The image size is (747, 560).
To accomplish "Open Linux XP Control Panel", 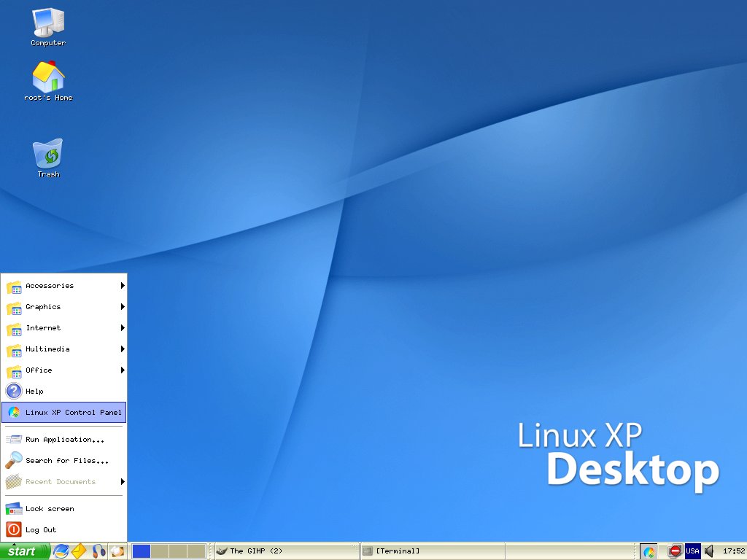I will coord(64,413).
